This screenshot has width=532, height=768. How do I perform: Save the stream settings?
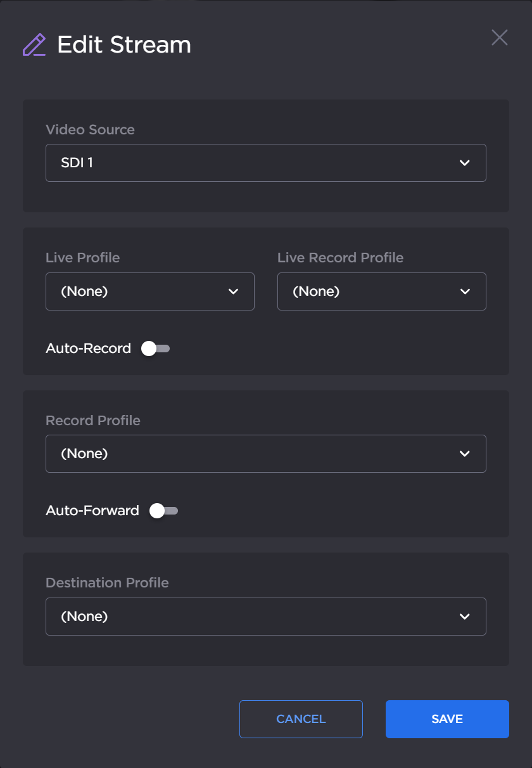point(447,719)
